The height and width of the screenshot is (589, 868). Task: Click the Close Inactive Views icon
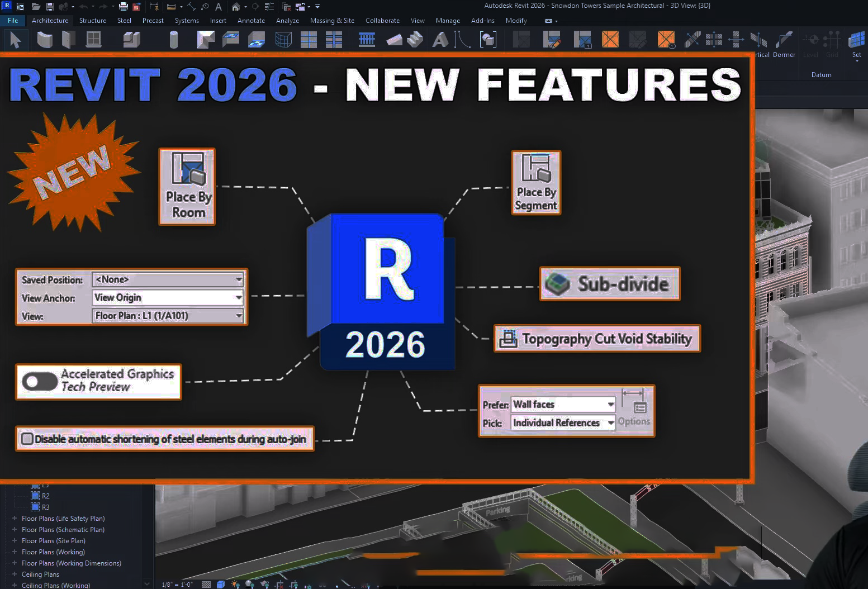(x=287, y=7)
